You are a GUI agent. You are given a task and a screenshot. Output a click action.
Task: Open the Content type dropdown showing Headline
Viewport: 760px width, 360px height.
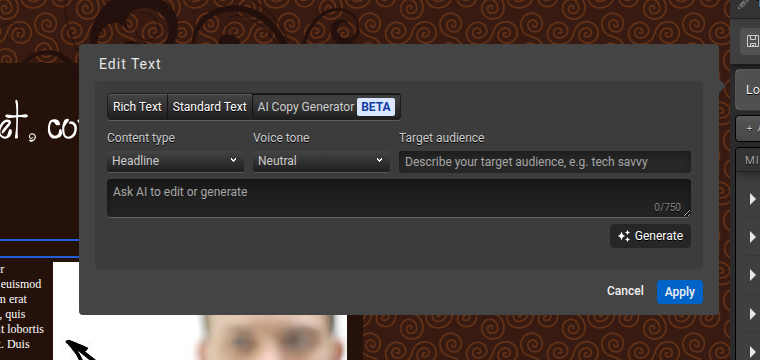(175, 161)
